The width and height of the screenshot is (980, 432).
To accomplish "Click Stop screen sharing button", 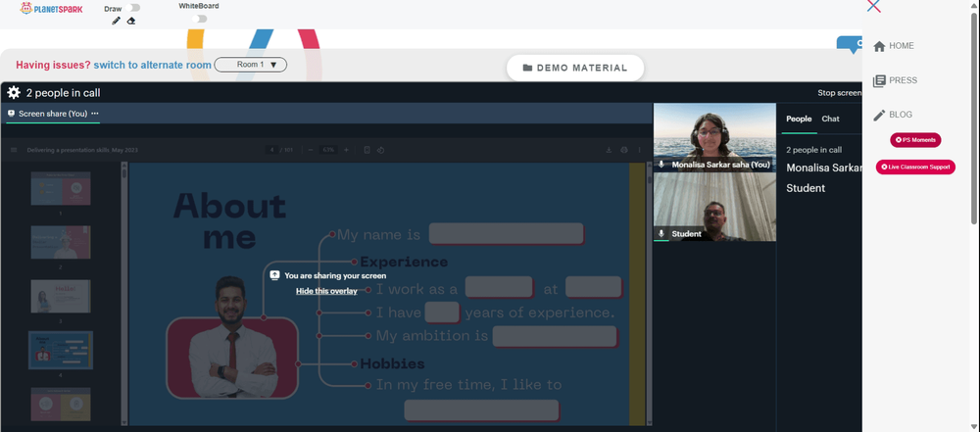I will [840, 93].
